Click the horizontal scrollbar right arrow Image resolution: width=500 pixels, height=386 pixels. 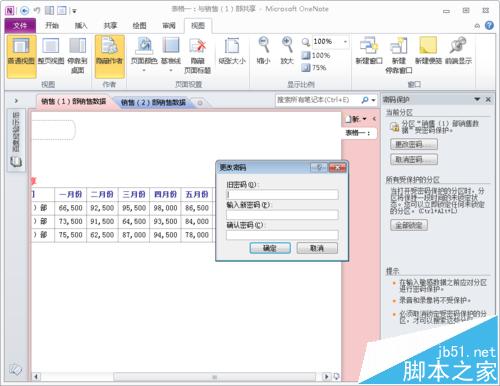coord(327,377)
